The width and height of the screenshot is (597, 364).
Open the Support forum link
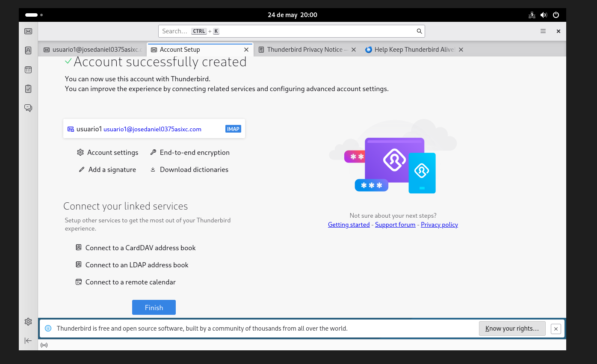(395, 225)
